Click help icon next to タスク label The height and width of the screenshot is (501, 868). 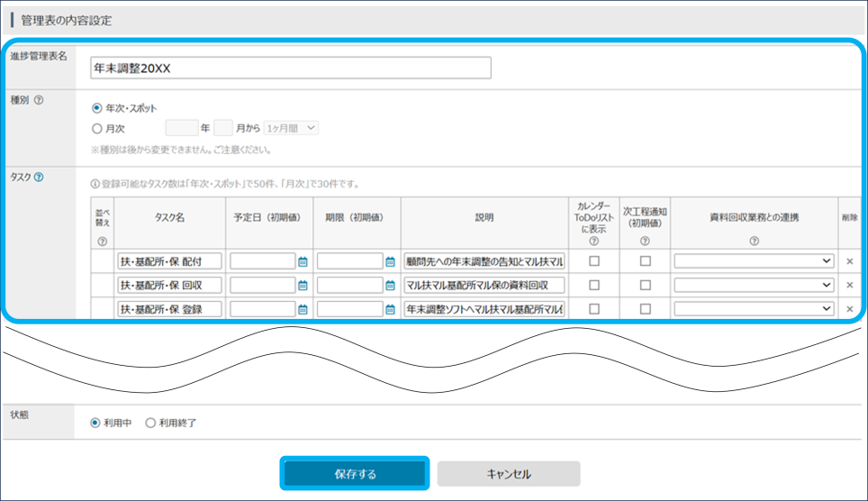[x=39, y=177]
